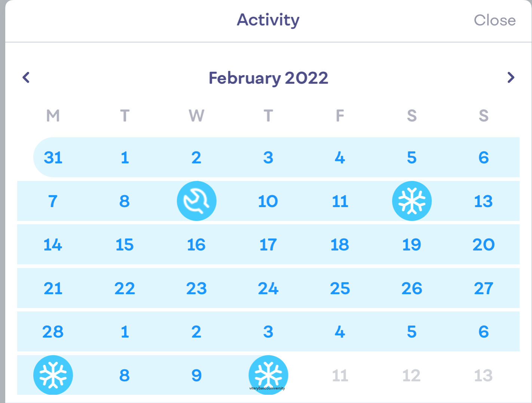Advance to next month with right chevron
This screenshot has height=403, width=532.
click(x=511, y=78)
